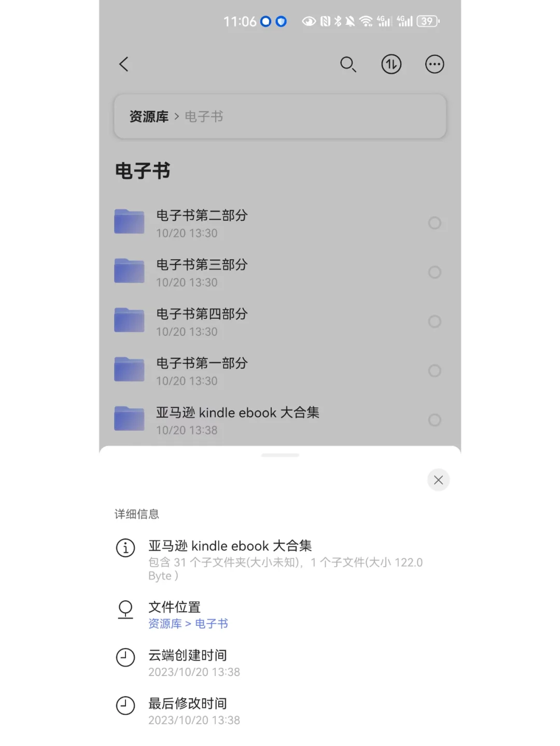Select the radio circle for 电子书第四部分
Viewport: 560px width, 746px height.
(x=435, y=321)
